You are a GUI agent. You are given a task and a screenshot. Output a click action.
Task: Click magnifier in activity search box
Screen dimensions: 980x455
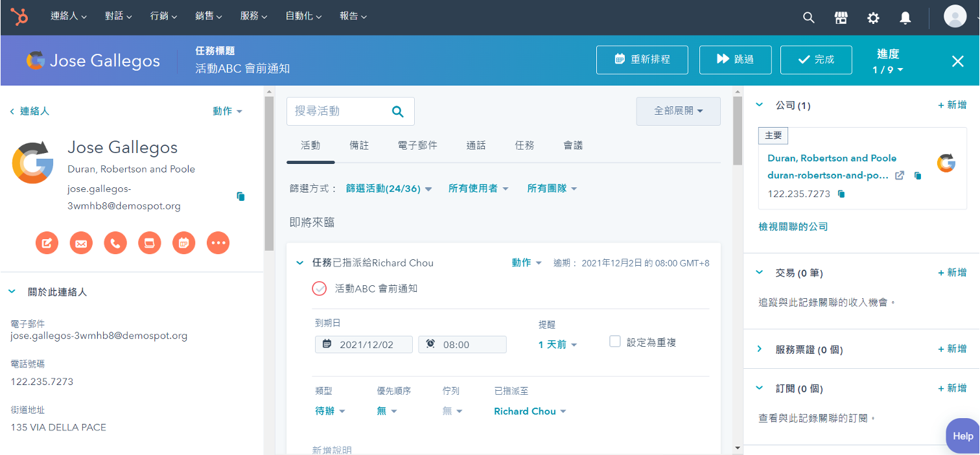tap(398, 111)
